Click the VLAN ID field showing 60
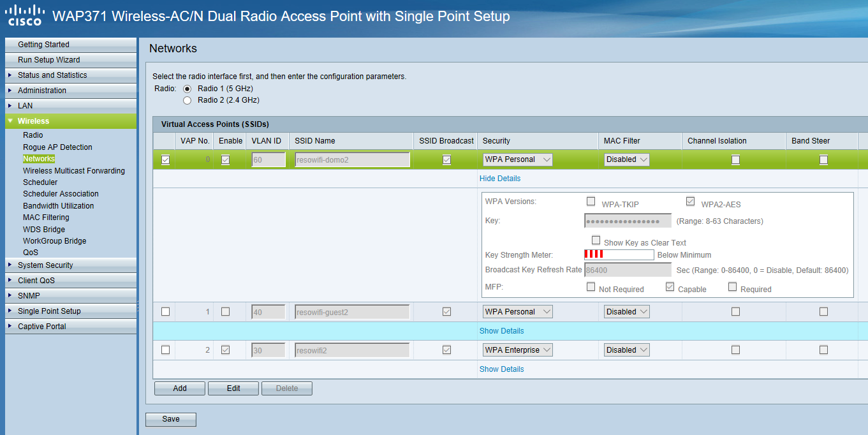Screen dimensions: 868x435 coord(268,160)
